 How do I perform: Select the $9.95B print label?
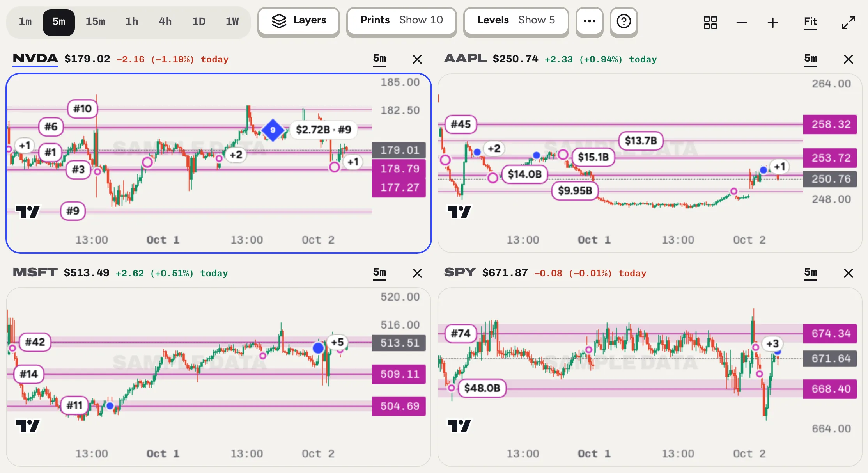point(575,191)
